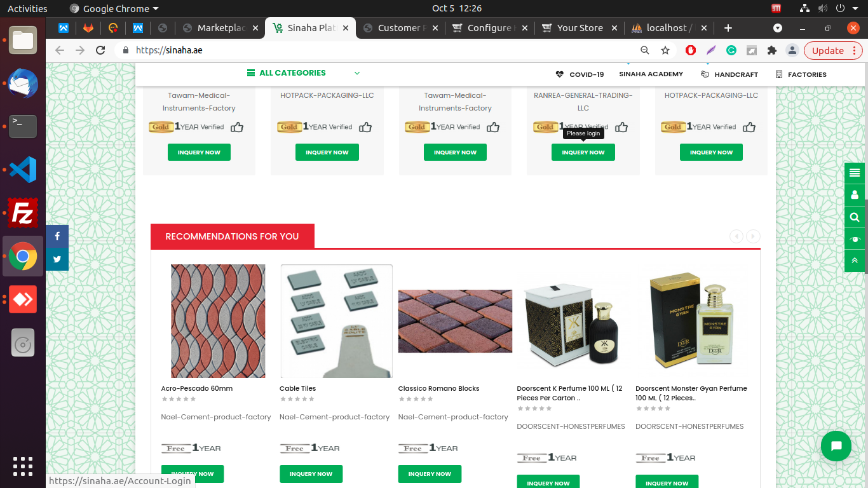Reload the Sinaha page

(100, 50)
